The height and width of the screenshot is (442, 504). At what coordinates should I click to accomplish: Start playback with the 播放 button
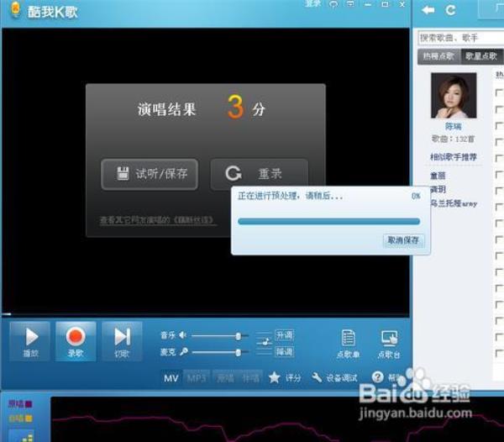30,341
